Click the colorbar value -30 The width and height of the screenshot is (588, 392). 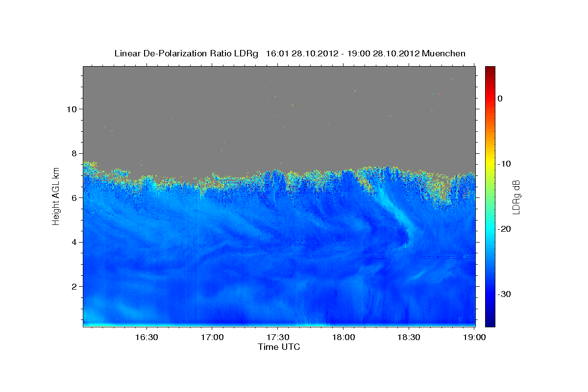[504, 294]
